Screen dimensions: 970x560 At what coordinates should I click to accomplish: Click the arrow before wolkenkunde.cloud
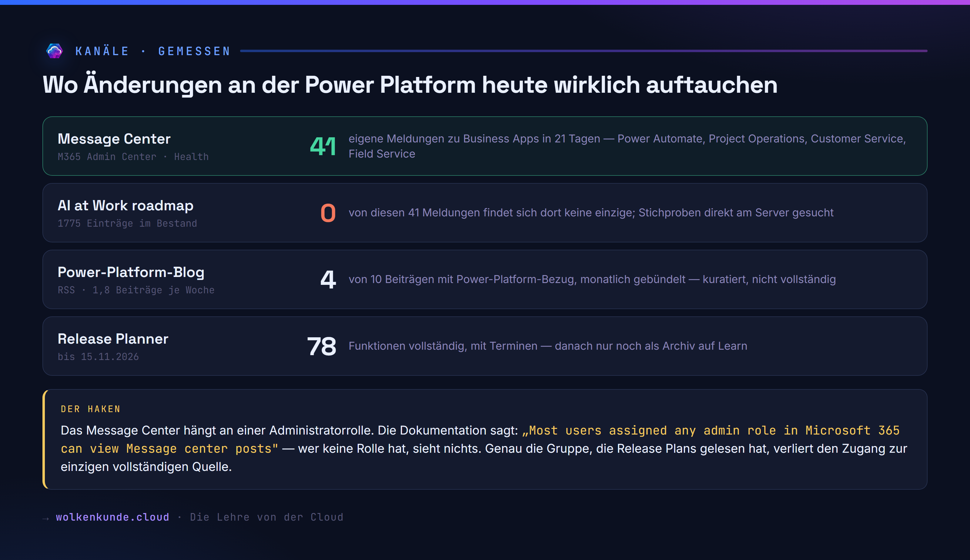(46, 518)
